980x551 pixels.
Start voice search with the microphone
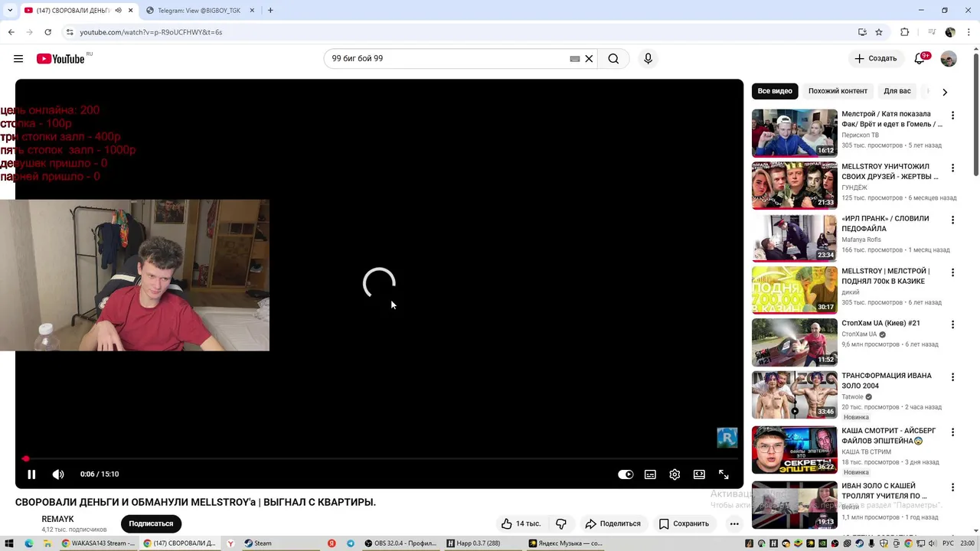coord(648,59)
